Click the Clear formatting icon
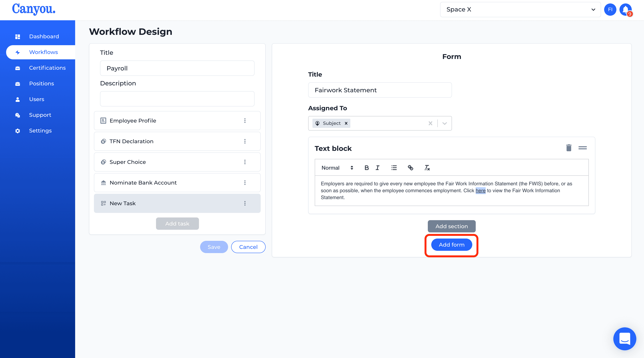The image size is (644, 358). pos(426,168)
